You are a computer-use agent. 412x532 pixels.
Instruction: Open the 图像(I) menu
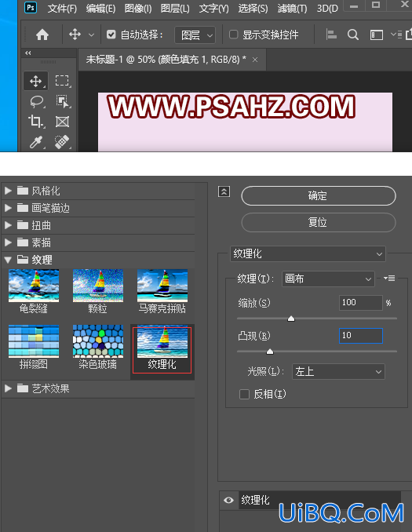(x=138, y=8)
